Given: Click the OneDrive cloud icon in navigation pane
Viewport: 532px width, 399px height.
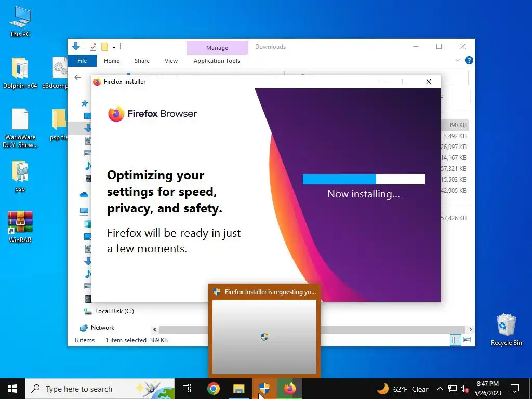Looking at the screenshot, I should coord(84,195).
